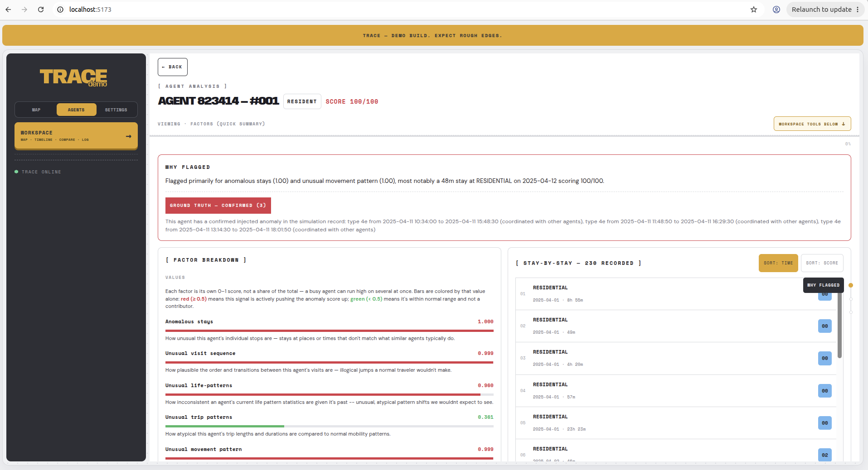This screenshot has width=868, height=470.
Task: Open browser three-dot menu
Action: pos(858,10)
